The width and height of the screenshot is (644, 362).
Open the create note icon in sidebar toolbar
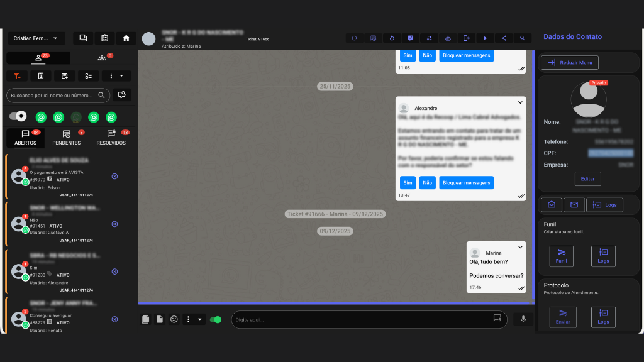pyautogui.click(x=65, y=75)
